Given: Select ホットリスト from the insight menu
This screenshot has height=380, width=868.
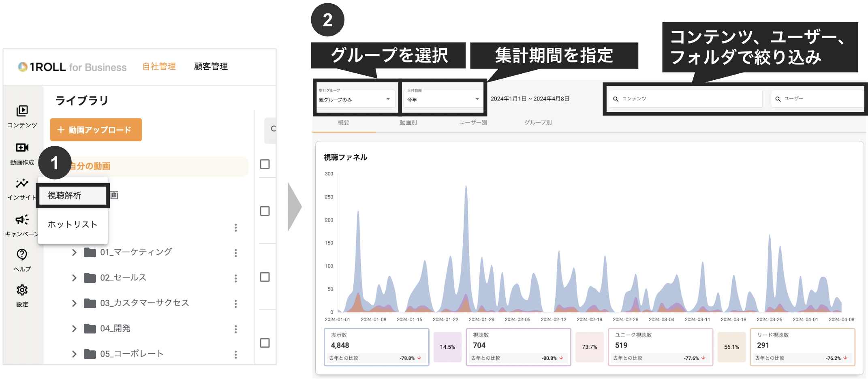Looking at the screenshot, I should (x=72, y=224).
